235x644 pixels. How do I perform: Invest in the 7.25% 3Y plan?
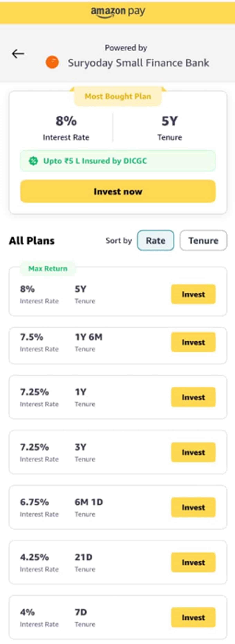(193, 452)
